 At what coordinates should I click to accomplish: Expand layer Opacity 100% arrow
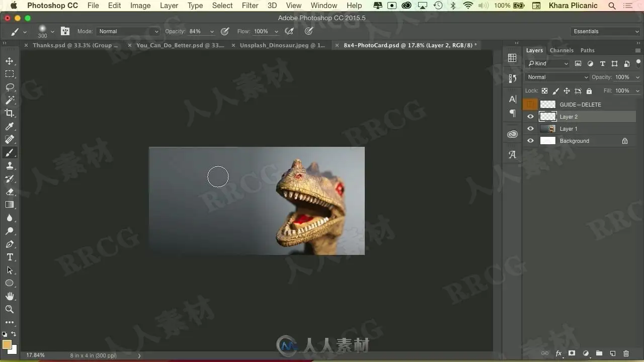coord(637,77)
